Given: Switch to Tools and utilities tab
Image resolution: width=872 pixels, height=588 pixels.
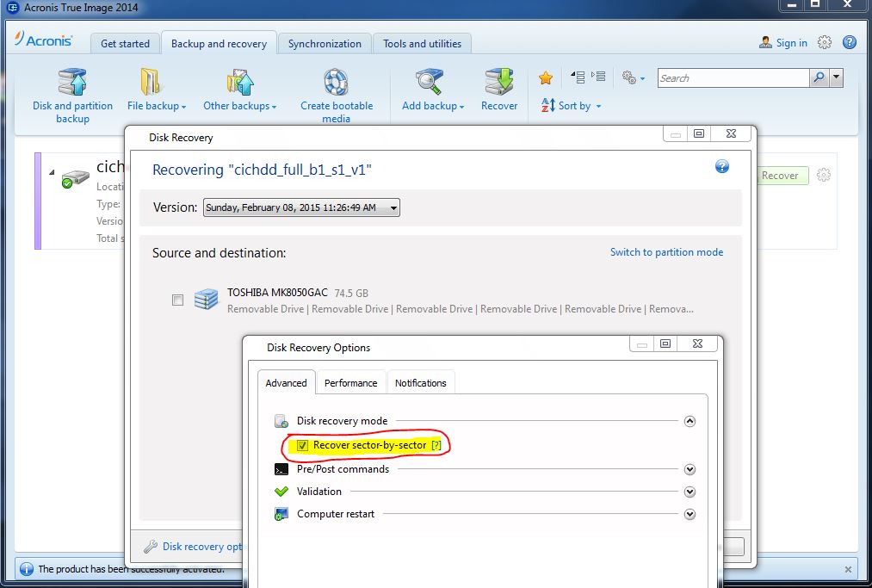Looking at the screenshot, I should click(x=422, y=43).
